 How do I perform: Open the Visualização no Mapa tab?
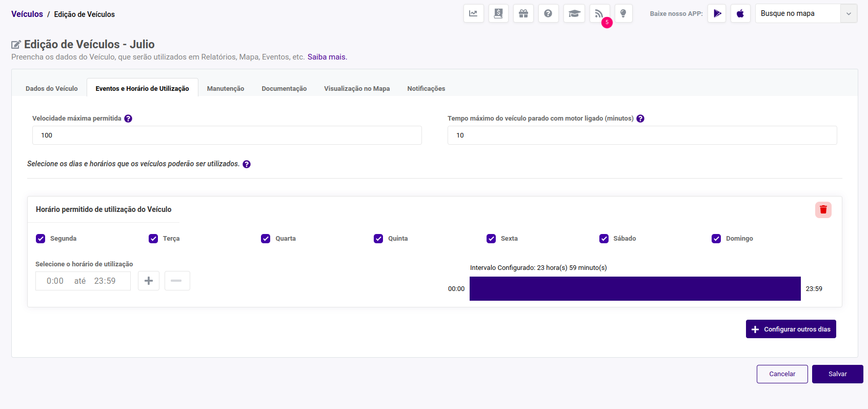357,89
